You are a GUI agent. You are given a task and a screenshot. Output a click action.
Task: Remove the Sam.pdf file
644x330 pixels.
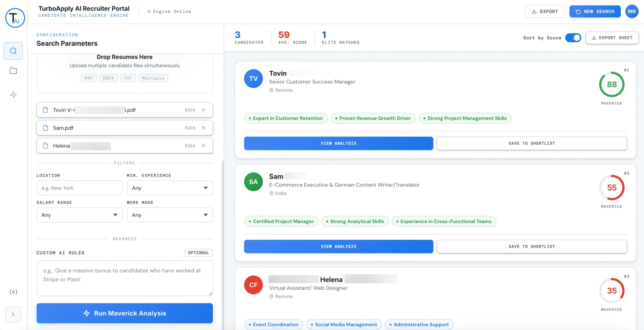click(204, 128)
